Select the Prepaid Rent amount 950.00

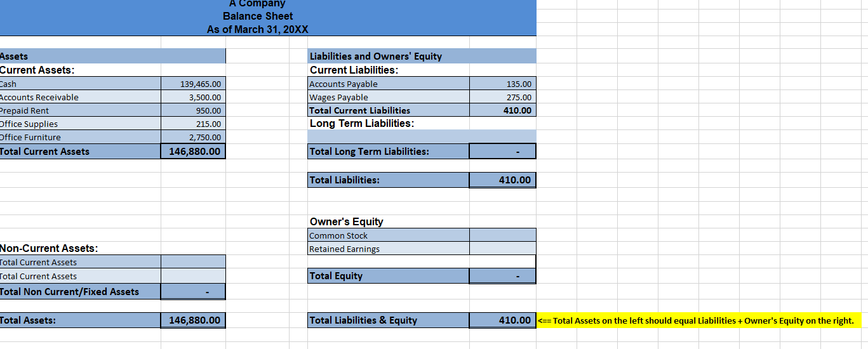[x=193, y=110]
